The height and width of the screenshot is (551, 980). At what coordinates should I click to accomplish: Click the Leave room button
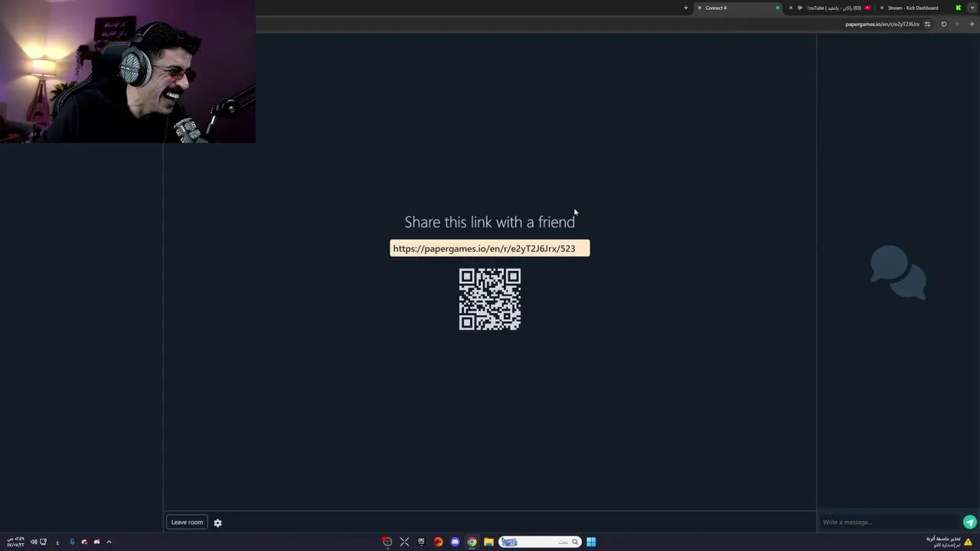187,522
